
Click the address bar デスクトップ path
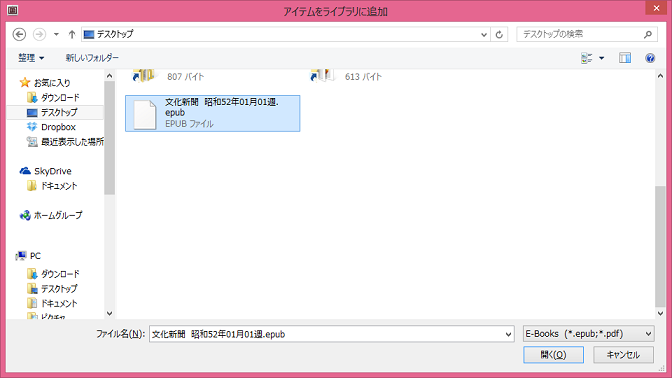coord(114,34)
